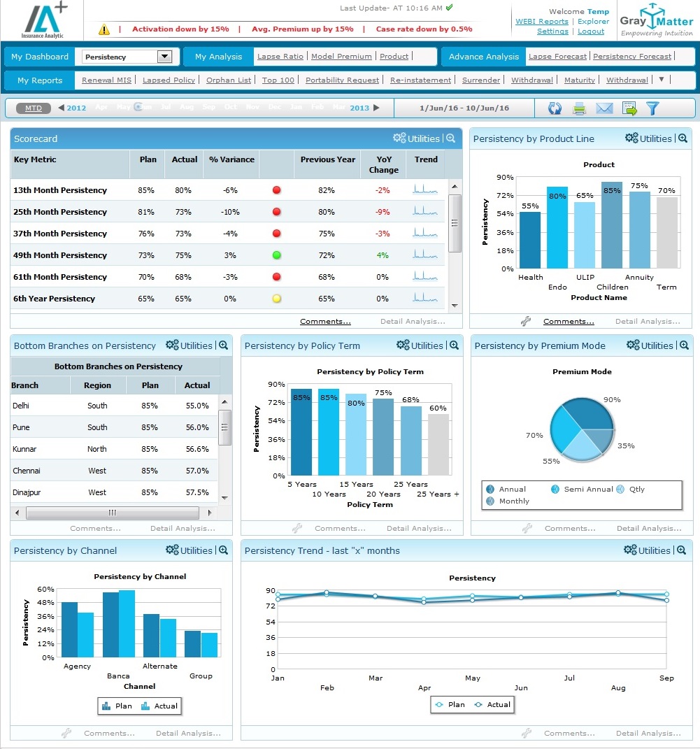
Task: Expand the My Reports overflow arrow
Action: (x=660, y=80)
